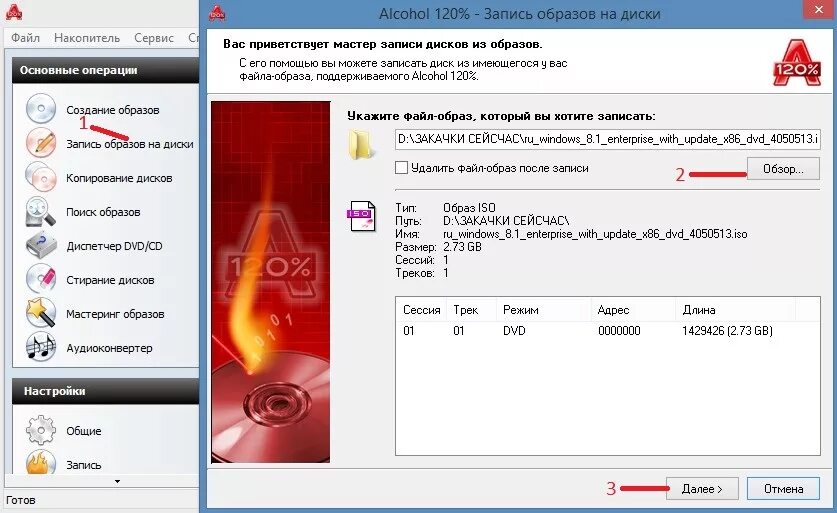Click the image file path input field
837x513 pixels.
(607, 139)
